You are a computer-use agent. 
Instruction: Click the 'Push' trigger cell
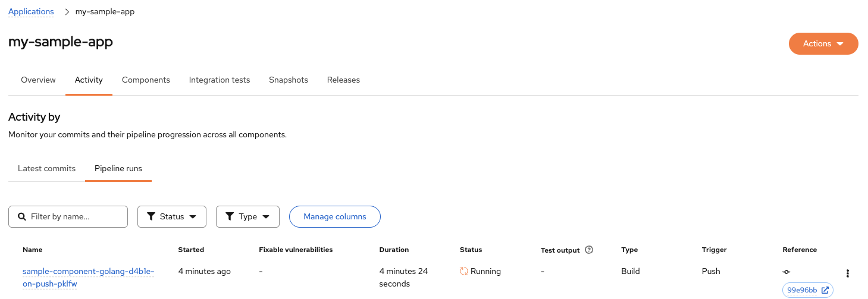pyautogui.click(x=711, y=271)
